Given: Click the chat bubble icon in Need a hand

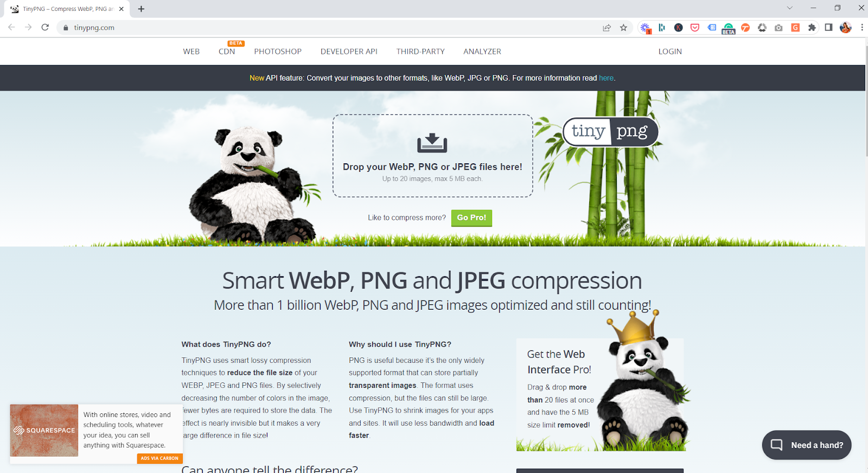Looking at the screenshot, I should click(777, 445).
